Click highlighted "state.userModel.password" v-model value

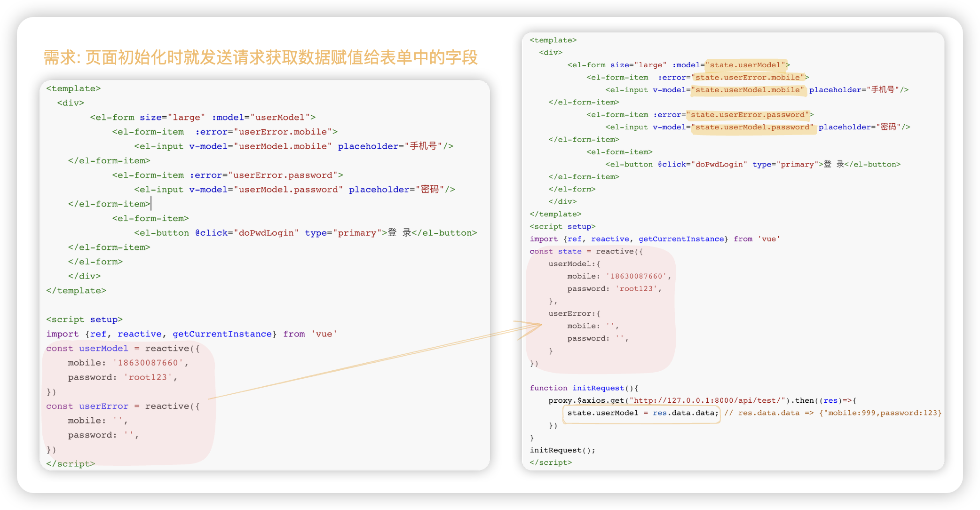point(753,127)
